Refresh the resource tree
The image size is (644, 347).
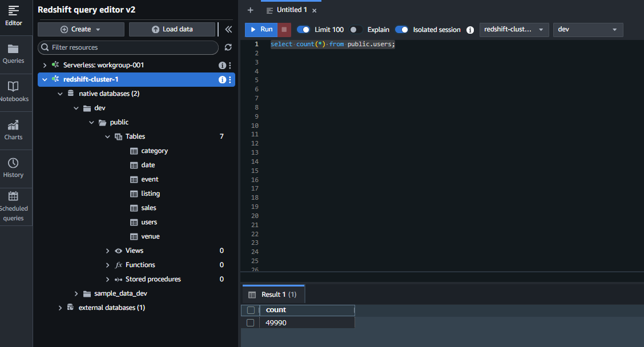(x=228, y=47)
